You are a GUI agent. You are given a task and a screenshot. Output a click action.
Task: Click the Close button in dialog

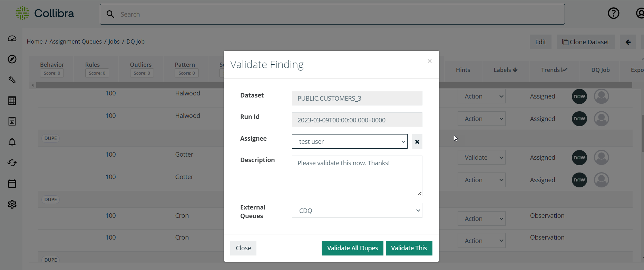[x=243, y=248]
